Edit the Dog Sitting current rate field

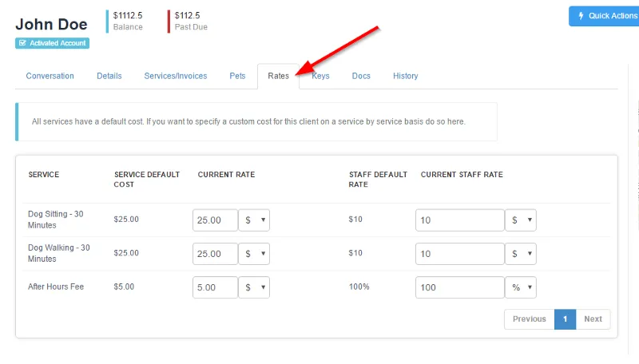pos(215,220)
